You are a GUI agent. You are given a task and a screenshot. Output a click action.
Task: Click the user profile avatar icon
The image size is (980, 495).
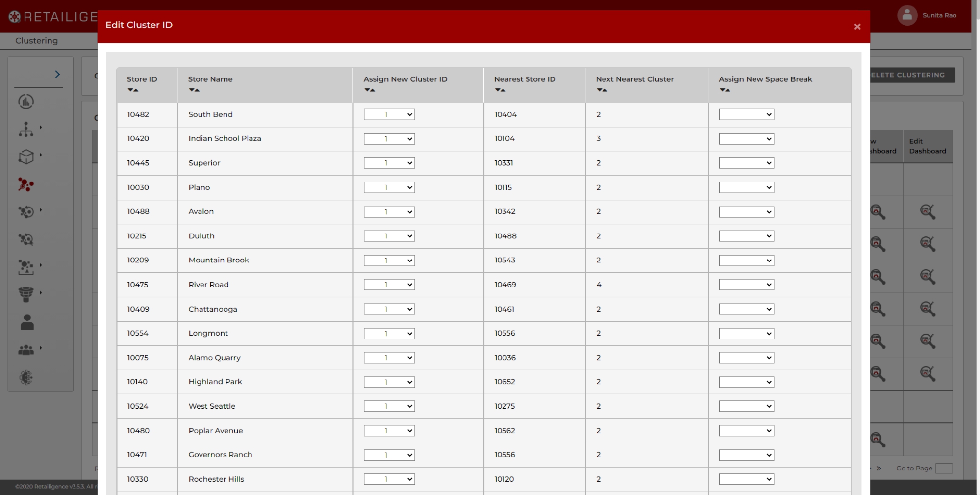point(907,15)
